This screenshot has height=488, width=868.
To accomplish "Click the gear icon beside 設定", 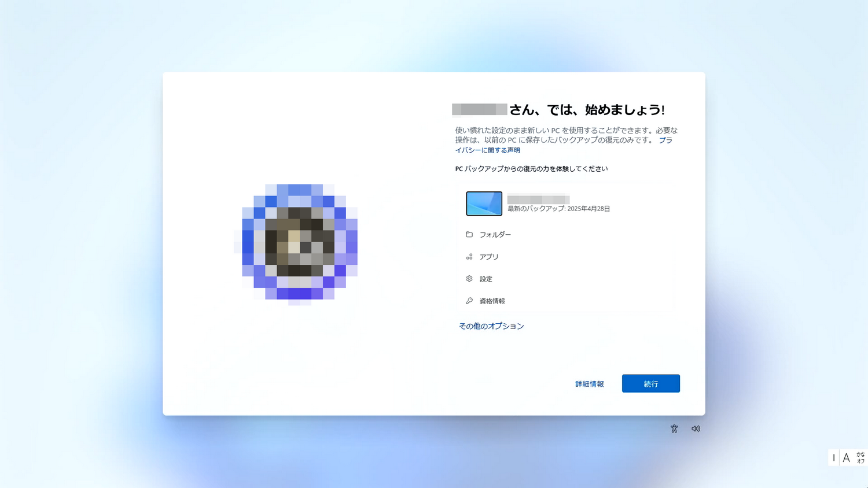I will coord(469,278).
